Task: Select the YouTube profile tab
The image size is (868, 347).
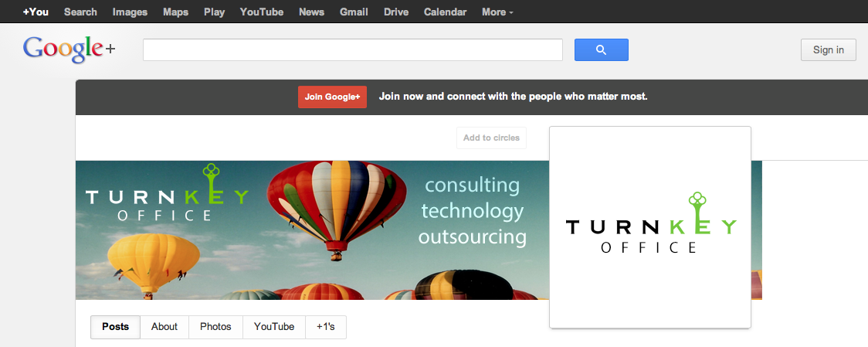Action: coord(274,327)
